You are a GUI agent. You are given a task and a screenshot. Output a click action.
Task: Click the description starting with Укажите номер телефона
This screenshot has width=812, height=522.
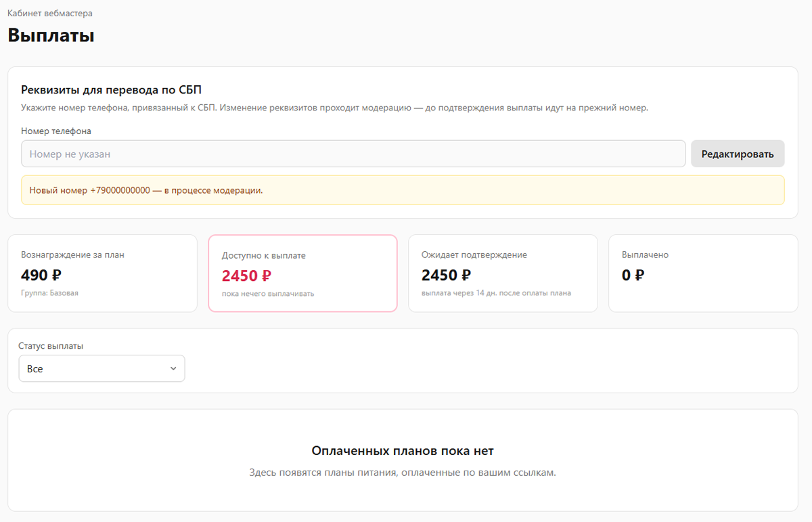[x=334, y=108]
